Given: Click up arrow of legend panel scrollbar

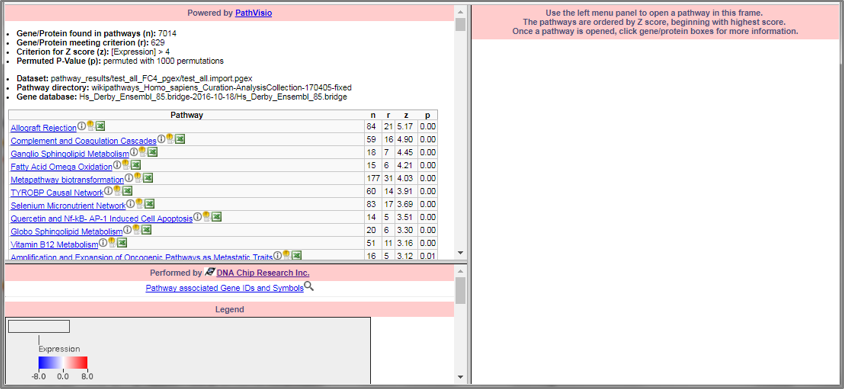Looking at the screenshot, I should pyautogui.click(x=460, y=271).
